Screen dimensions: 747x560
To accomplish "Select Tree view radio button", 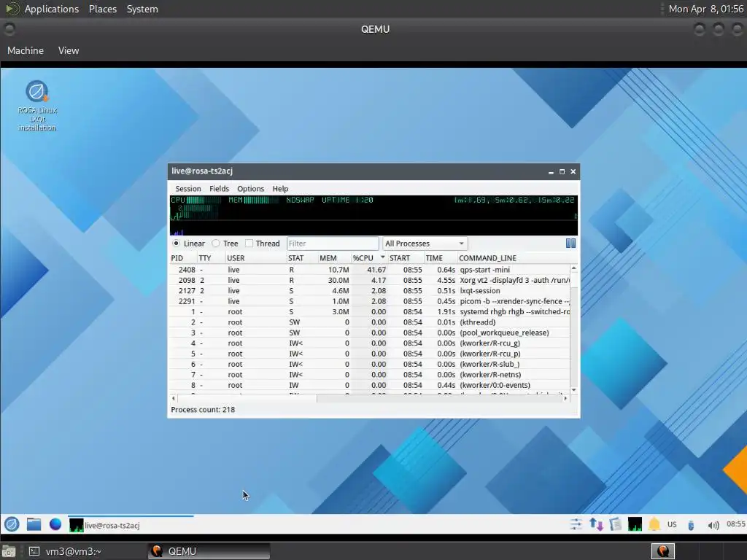I will click(216, 244).
